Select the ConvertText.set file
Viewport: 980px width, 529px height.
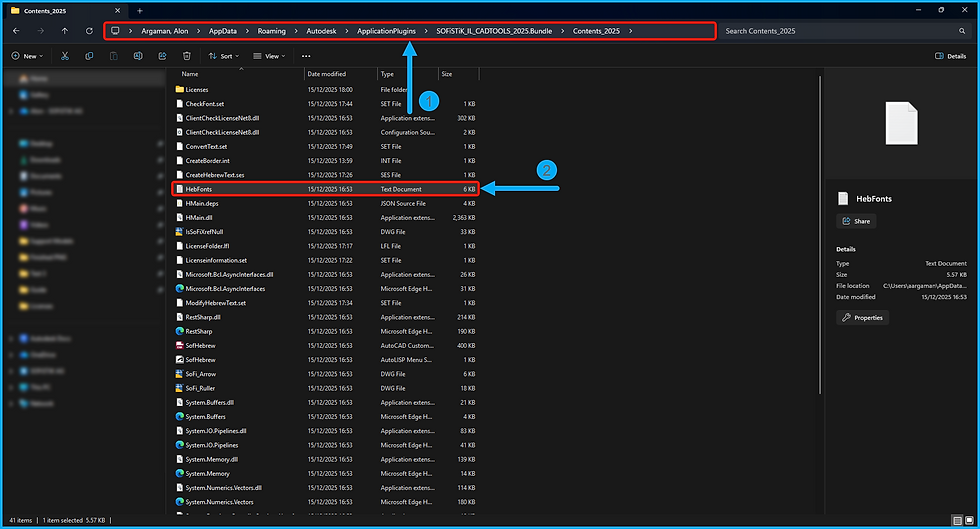(326, 146)
